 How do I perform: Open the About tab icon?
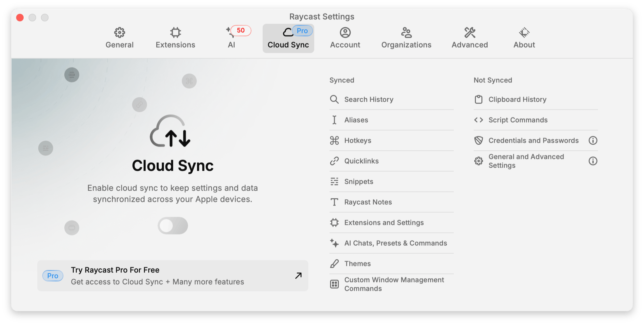tap(524, 32)
